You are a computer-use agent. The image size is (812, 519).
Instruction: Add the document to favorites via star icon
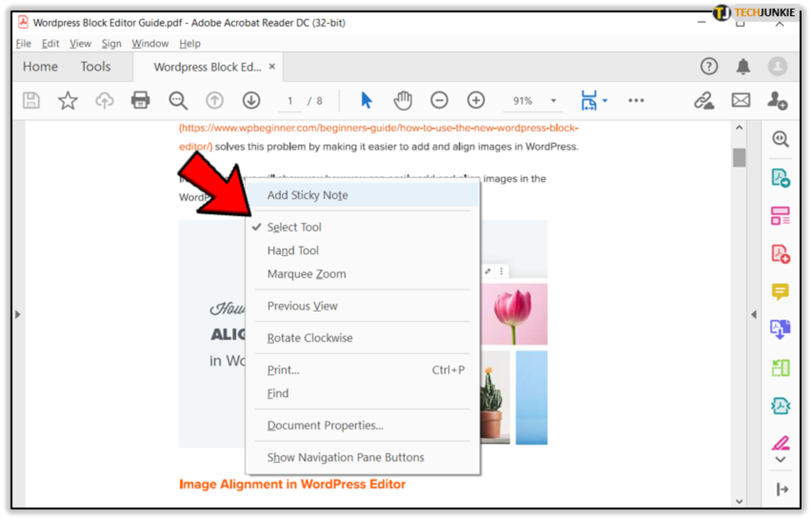67,100
